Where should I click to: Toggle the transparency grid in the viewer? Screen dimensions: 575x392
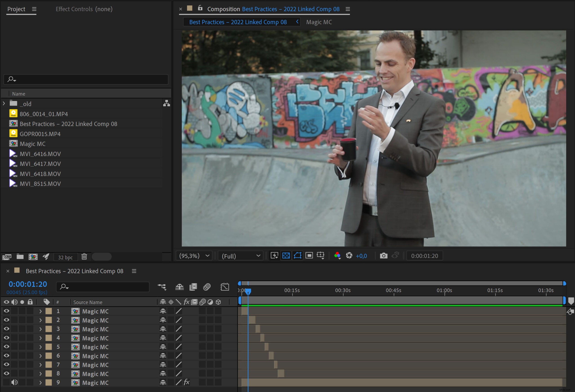(286, 256)
